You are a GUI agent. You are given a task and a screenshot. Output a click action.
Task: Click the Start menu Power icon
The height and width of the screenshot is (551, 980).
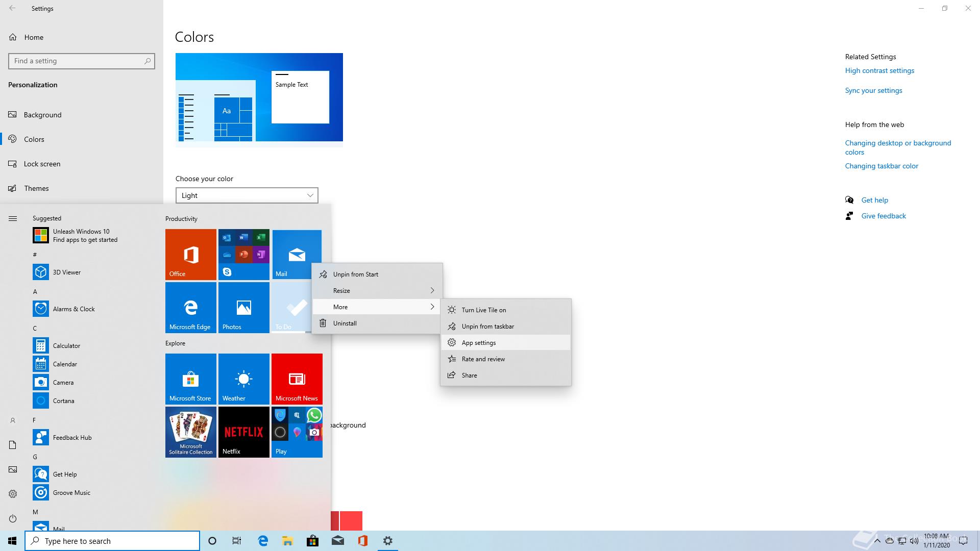tap(13, 518)
